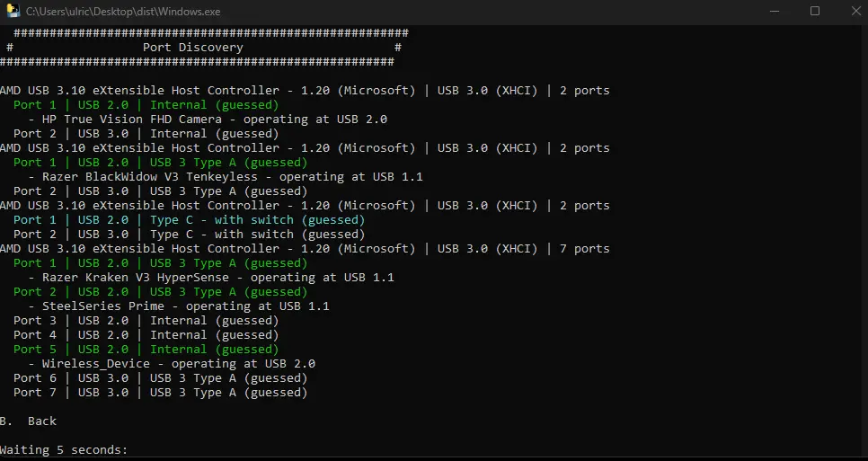
Task: Click the Port Discovery heading
Action: tap(192, 48)
